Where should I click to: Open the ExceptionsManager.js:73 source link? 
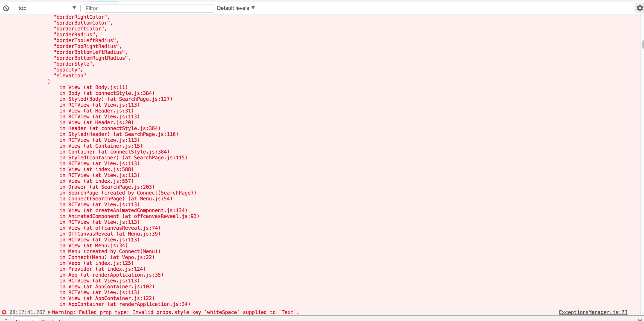point(593,312)
